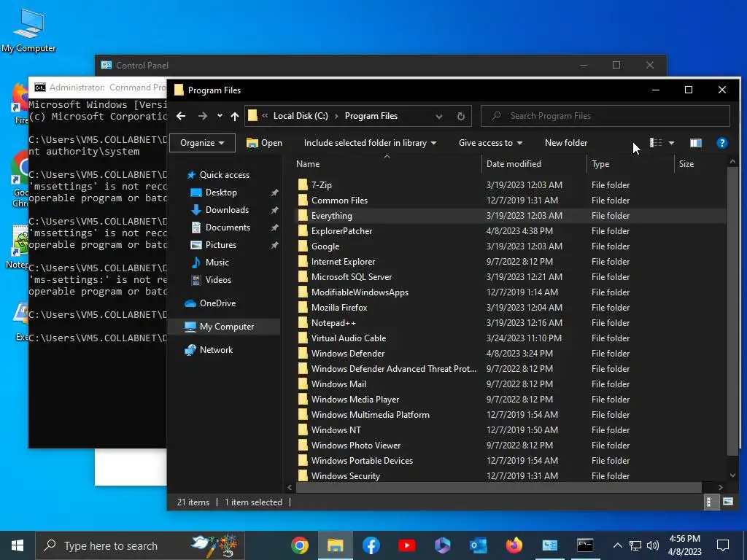Select My Computer in the navigation pane

click(224, 327)
